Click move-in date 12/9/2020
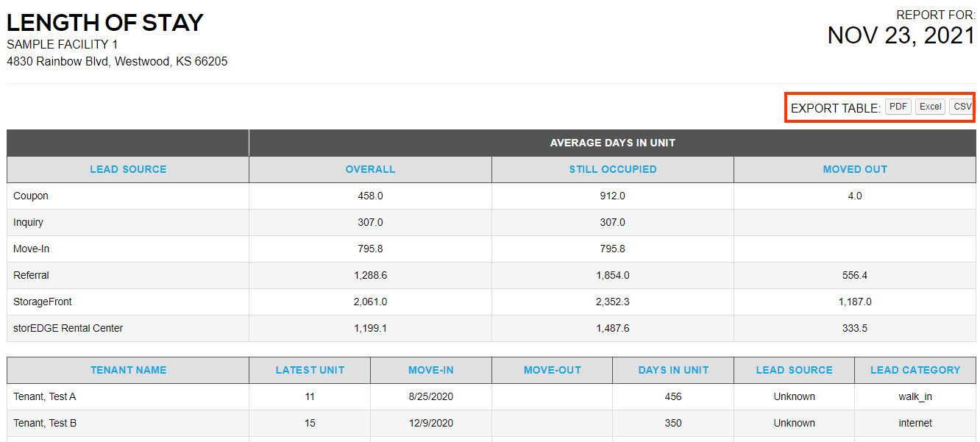This screenshot has height=442, width=980. [x=431, y=424]
